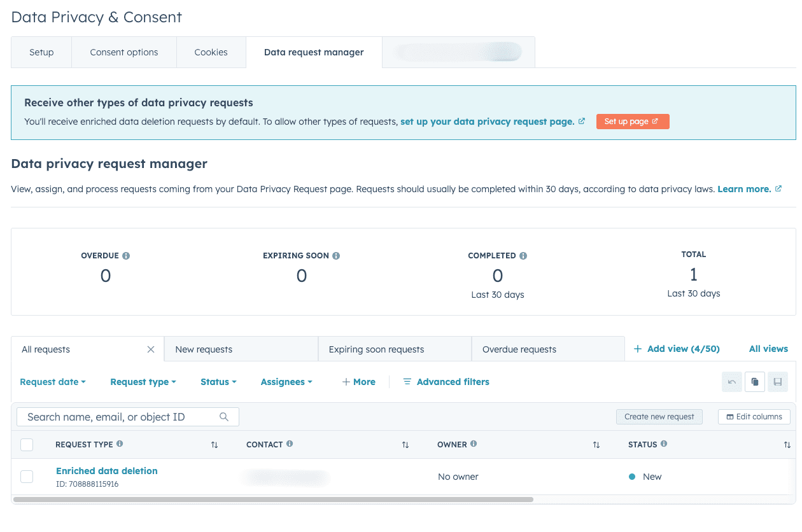Click the clone view icon
Viewport: 802px width, 532px height.
pyautogui.click(x=754, y=381)
